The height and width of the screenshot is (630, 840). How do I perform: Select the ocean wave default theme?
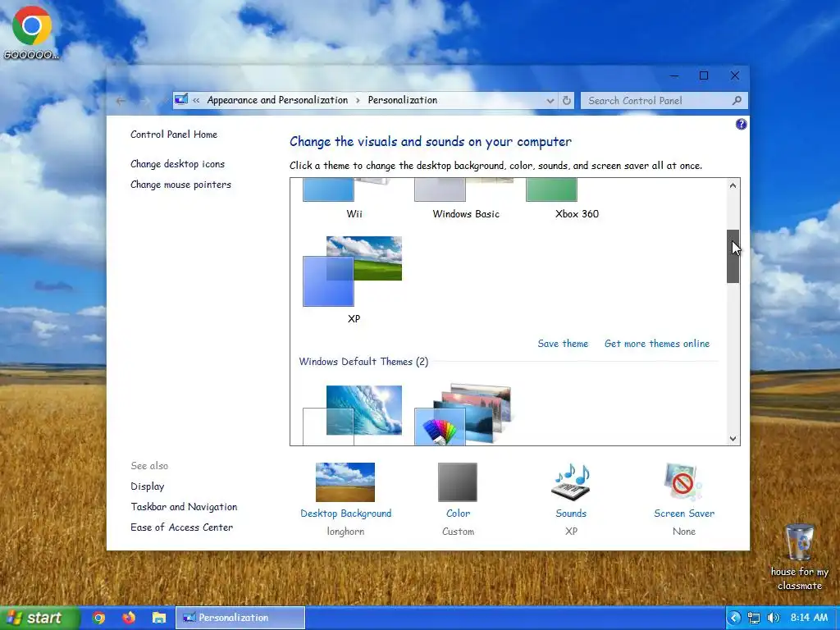353,415
